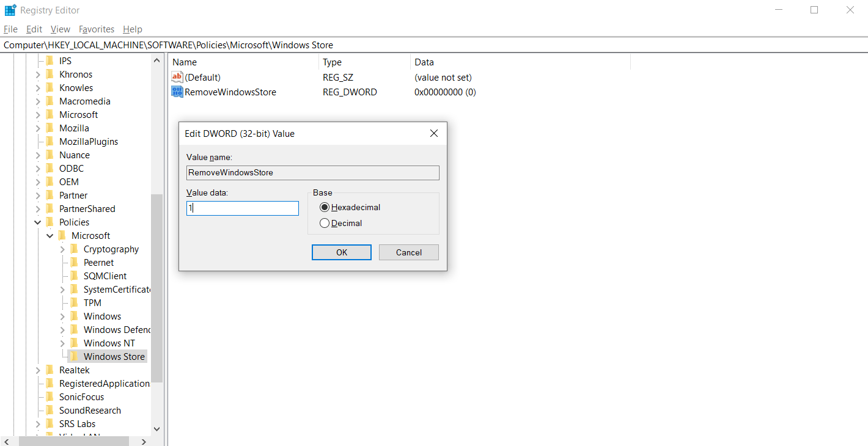Click the Registry Editor app icon in title bar
868x446 pixels.
10,10
